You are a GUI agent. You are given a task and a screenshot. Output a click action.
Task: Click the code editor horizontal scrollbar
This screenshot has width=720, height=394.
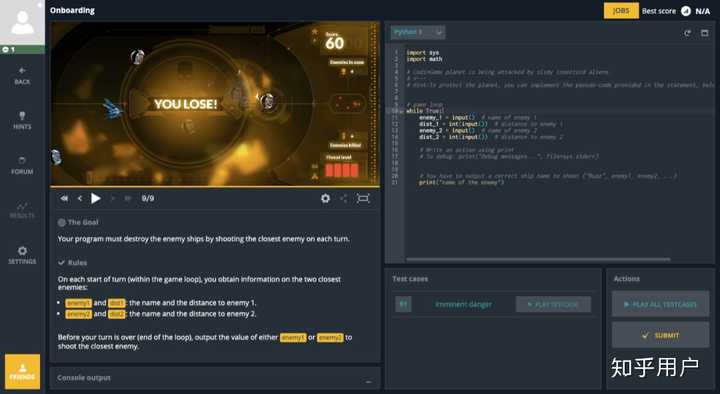(538, 259)
